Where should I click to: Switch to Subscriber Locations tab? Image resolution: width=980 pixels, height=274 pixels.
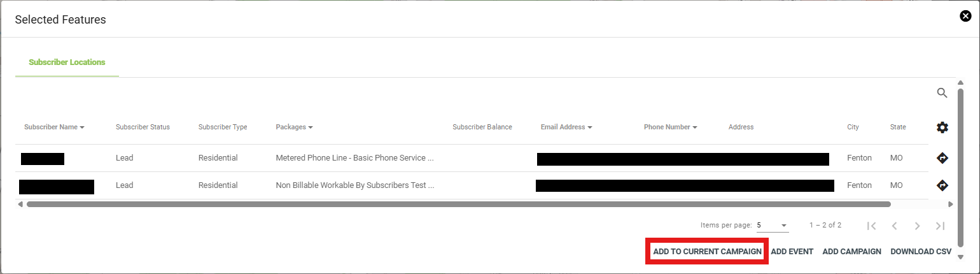[67, 62]
